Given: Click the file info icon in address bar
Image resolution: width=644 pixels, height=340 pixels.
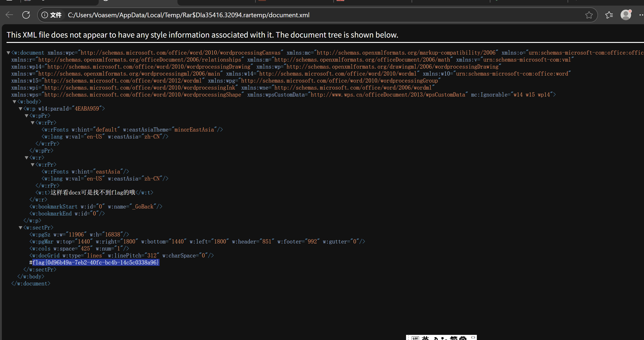Looking at the screenshot, I should click(x=44, y=15).
